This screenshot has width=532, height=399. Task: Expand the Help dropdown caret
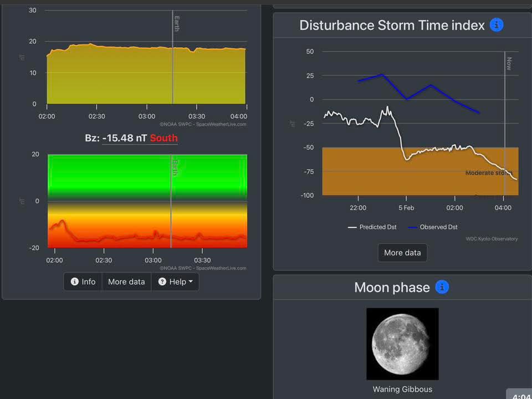pos(191,282)
